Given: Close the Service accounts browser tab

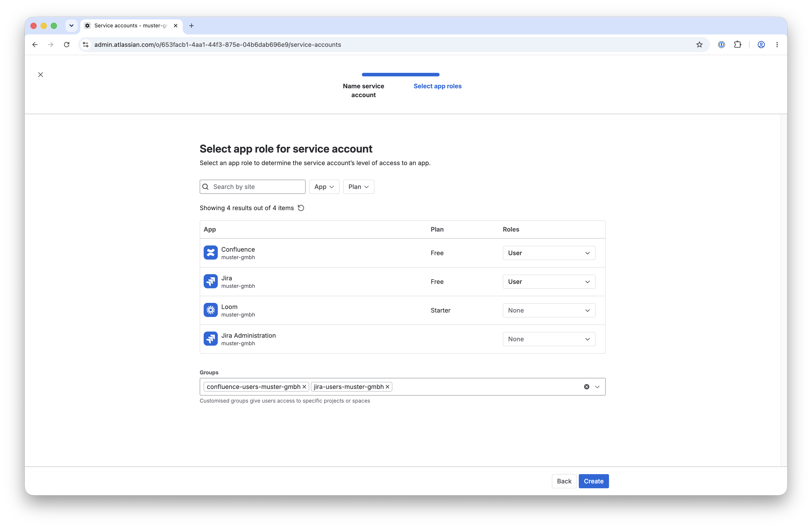Looking at the screenshot, I should click(x=176, y=26).
